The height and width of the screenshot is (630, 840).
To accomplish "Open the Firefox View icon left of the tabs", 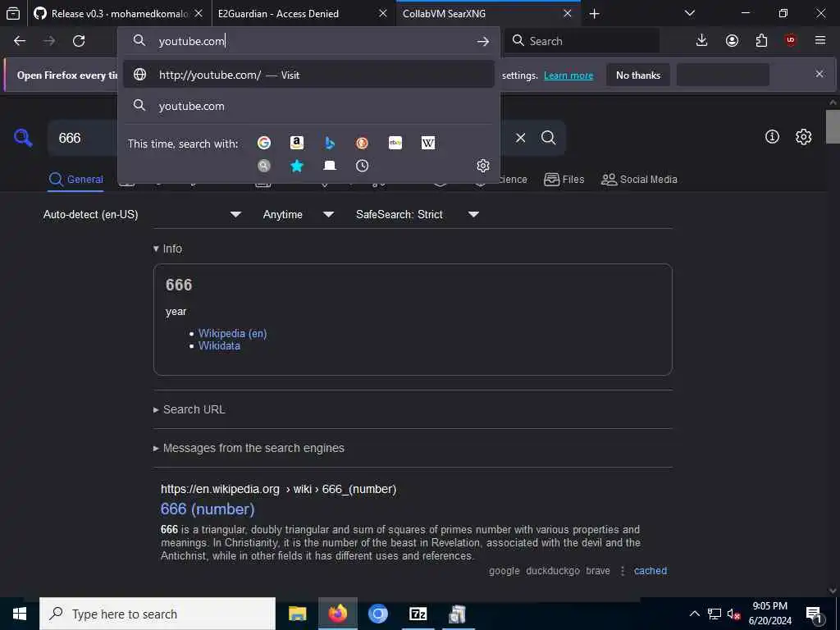I will [x=13, y=13].
